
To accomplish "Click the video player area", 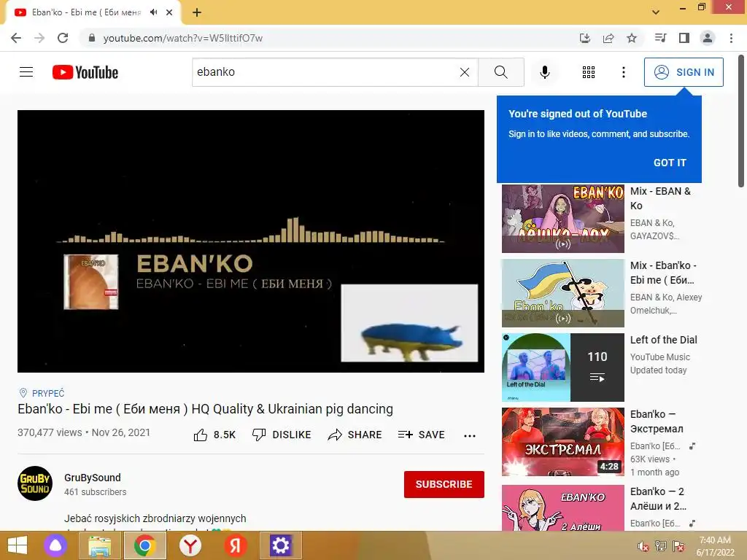I will click(251, 241).
